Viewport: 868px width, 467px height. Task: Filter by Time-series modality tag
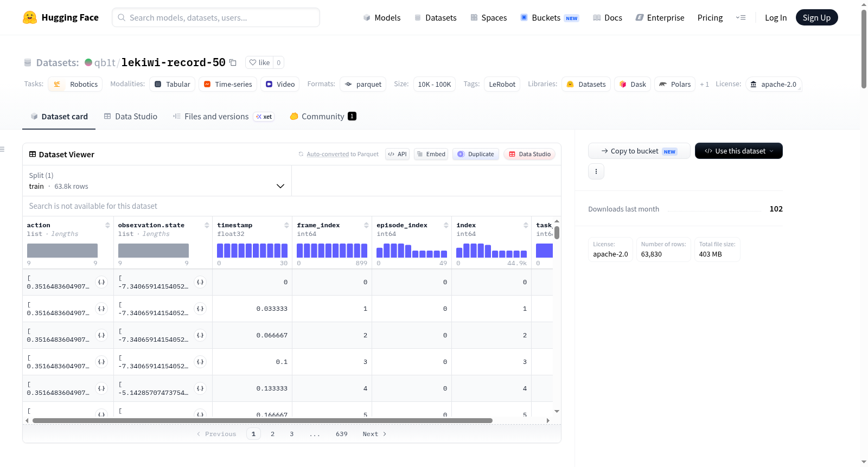tap(228, 84)
